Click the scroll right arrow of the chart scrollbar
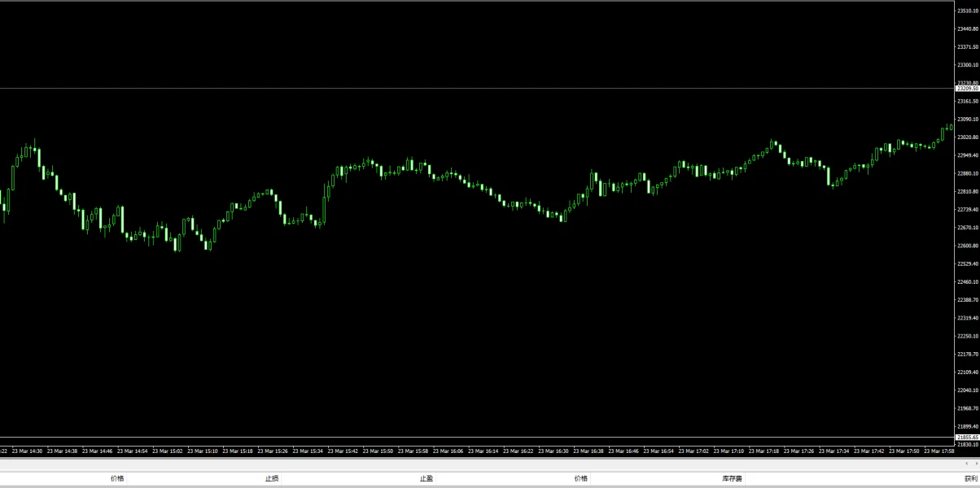Image resolution: width=980 pixels, height=488 pixels. coord(976,463)
